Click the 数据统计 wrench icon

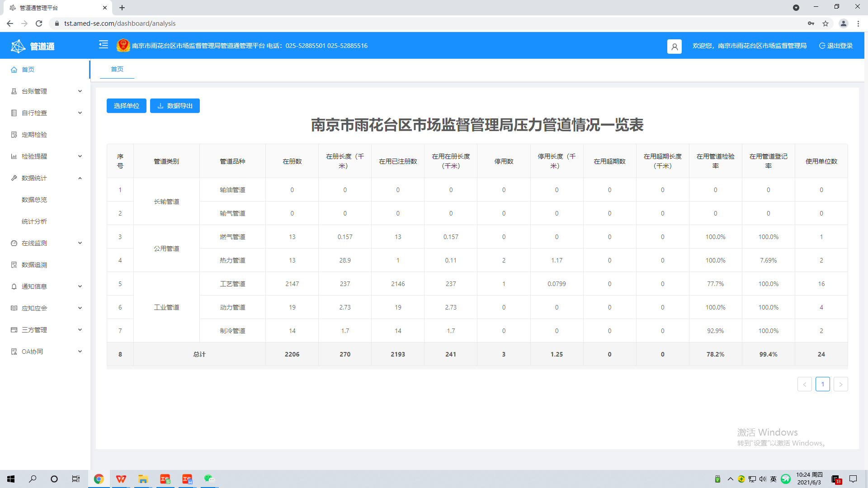point(14,178)
